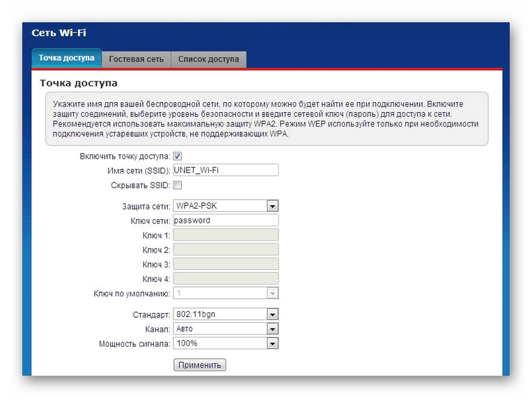This screenshot has height=398, width=532.
Task: Open the Ключ по умолчанию dropdown
Action: pos(226,293)
